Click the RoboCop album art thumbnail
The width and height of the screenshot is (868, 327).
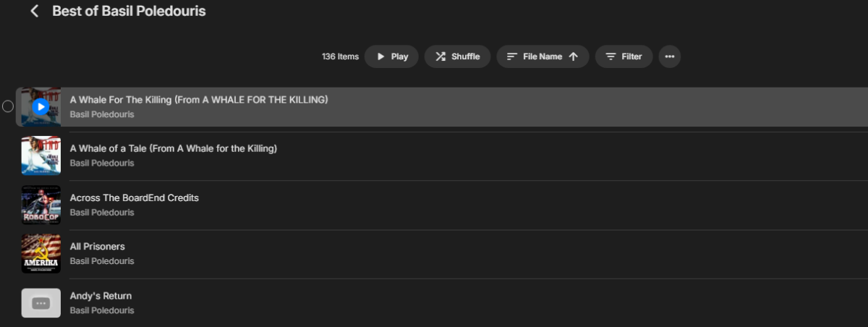tap(41, 205)
